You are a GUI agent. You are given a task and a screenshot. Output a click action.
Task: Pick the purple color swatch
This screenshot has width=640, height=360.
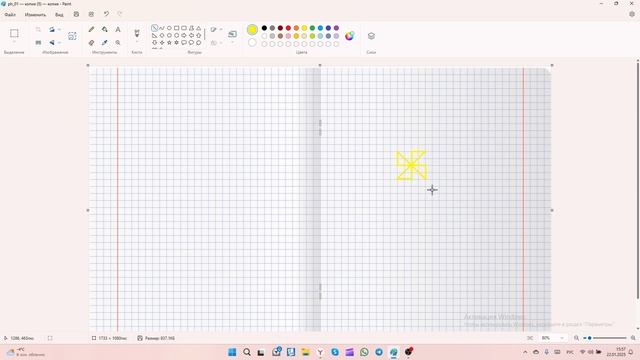point(336,28)
